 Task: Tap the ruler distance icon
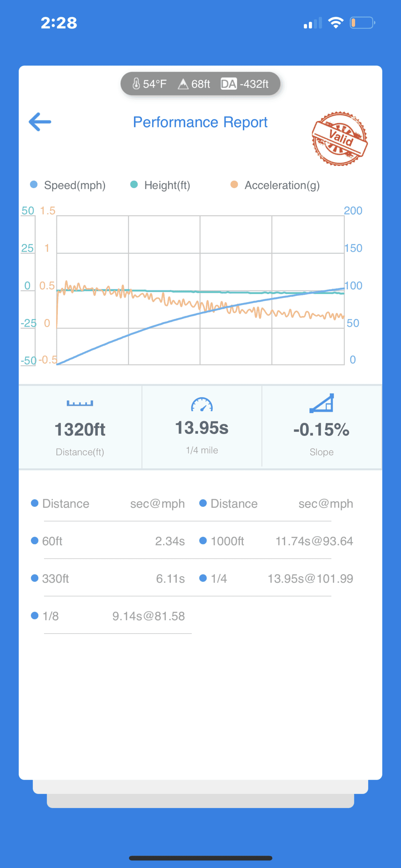(80, 403)
